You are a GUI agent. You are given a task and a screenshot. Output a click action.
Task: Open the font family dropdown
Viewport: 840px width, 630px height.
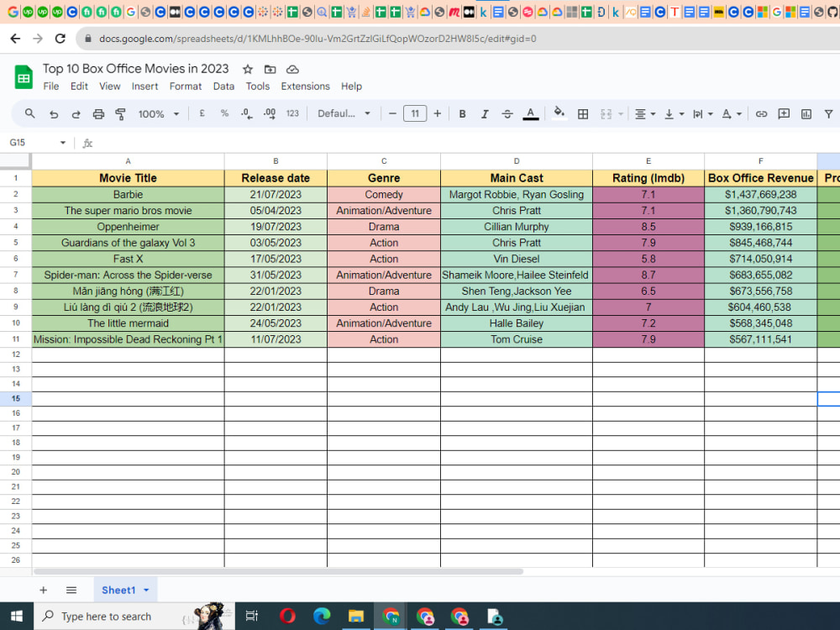tap(344, 114)
